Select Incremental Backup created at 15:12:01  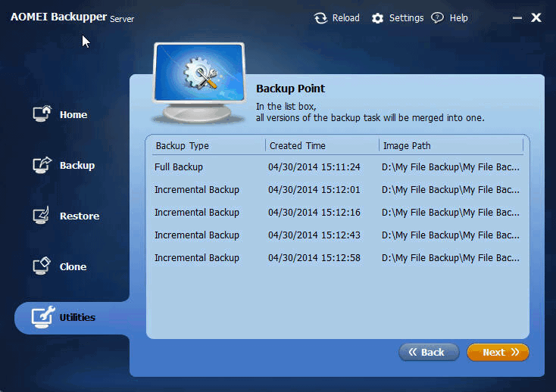pyautogui.click(x=338, y=190)
